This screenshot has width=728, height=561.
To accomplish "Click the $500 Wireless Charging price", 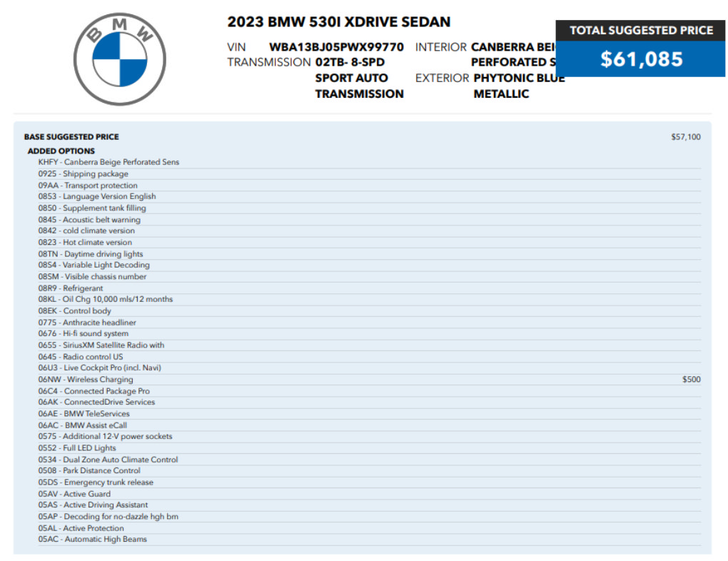I will (x=692, y=380).
